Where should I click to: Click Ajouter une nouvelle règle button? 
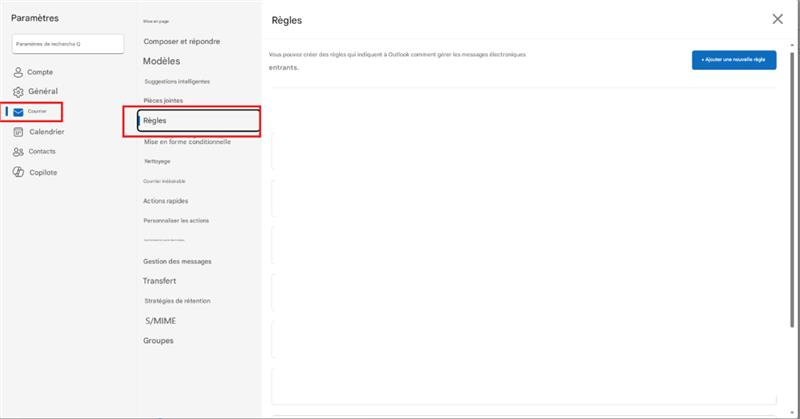tap(734, 60)
